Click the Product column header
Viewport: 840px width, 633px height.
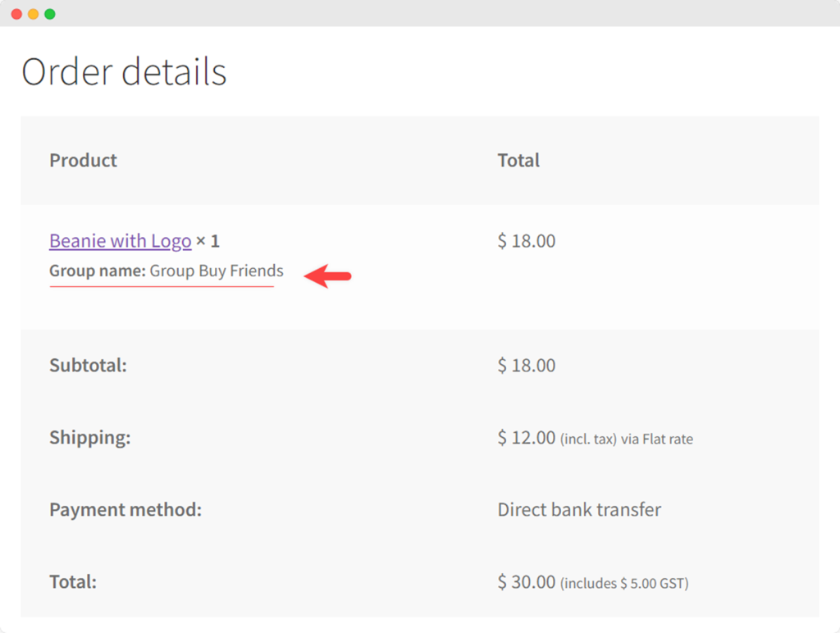point(83,161)
